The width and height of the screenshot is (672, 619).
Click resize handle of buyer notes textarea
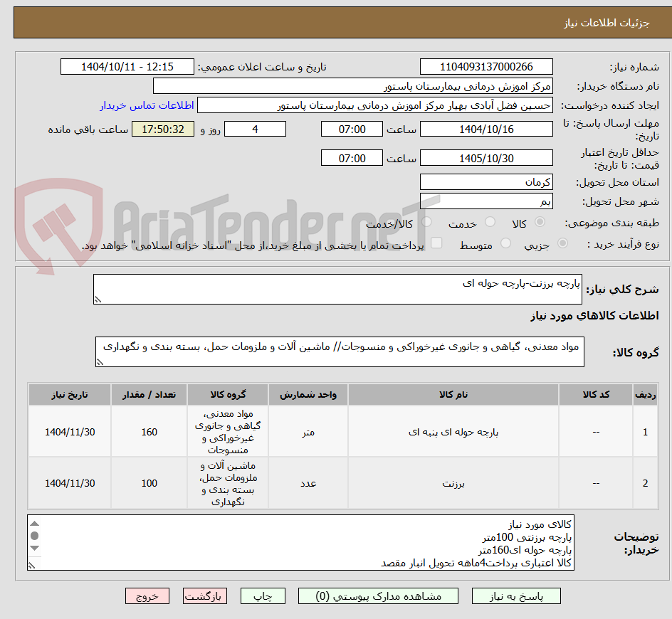pyautogui.click(x=32, y=566)
